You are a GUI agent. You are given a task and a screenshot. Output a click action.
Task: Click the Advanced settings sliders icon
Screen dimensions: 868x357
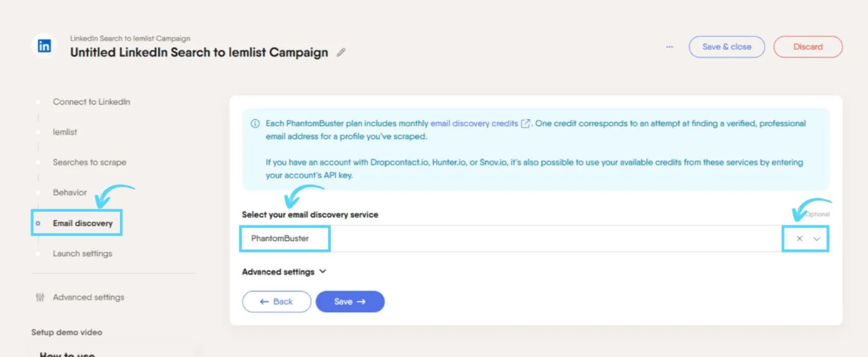[40, 297]
